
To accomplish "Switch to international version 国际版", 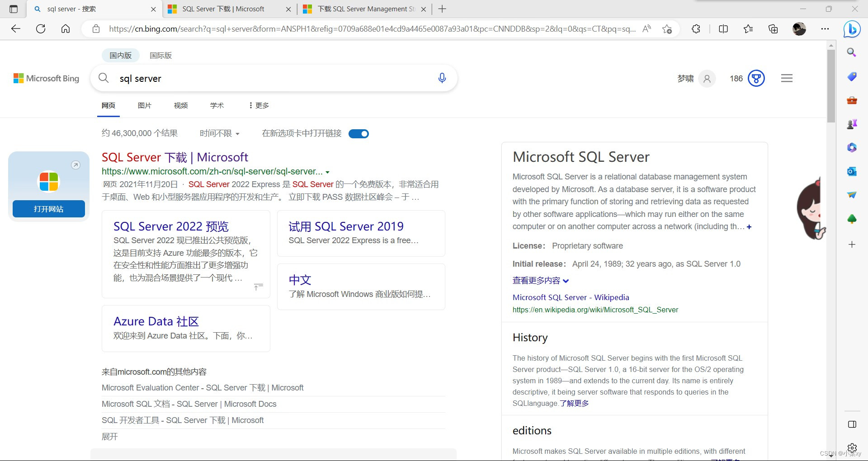I will [161, 55].
